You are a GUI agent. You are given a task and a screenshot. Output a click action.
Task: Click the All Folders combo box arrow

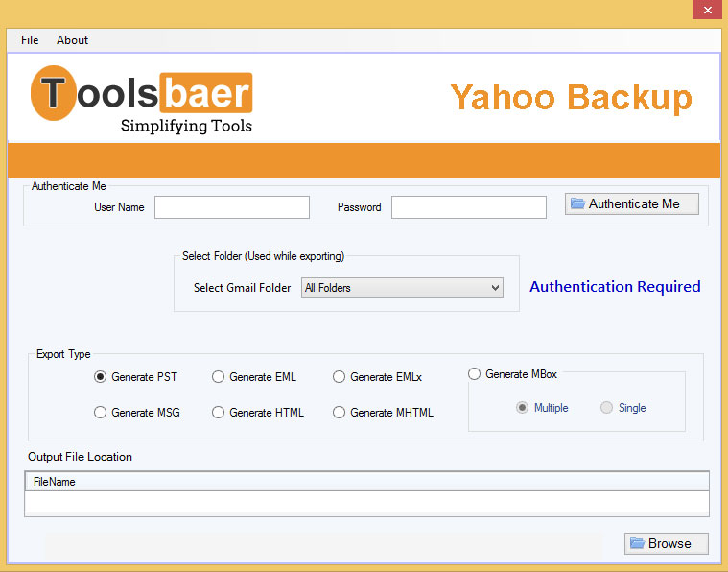point(495,288)
